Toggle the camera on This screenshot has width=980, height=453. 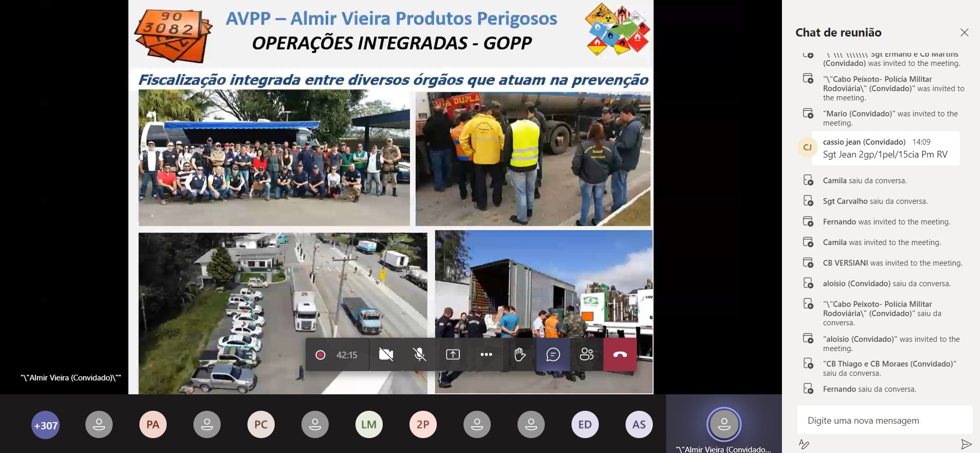coord(386,355)
